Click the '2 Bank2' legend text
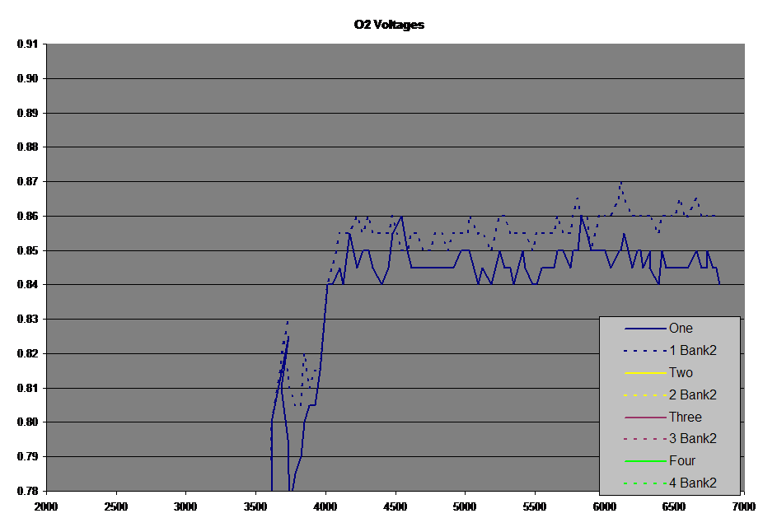The width and height of the screenshot is (777, 532). pos(692,395)
